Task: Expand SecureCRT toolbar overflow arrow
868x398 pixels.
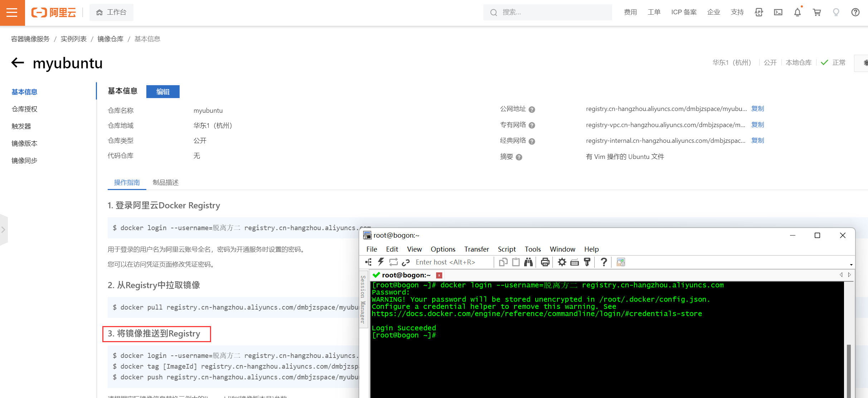Action: [851, 265]
